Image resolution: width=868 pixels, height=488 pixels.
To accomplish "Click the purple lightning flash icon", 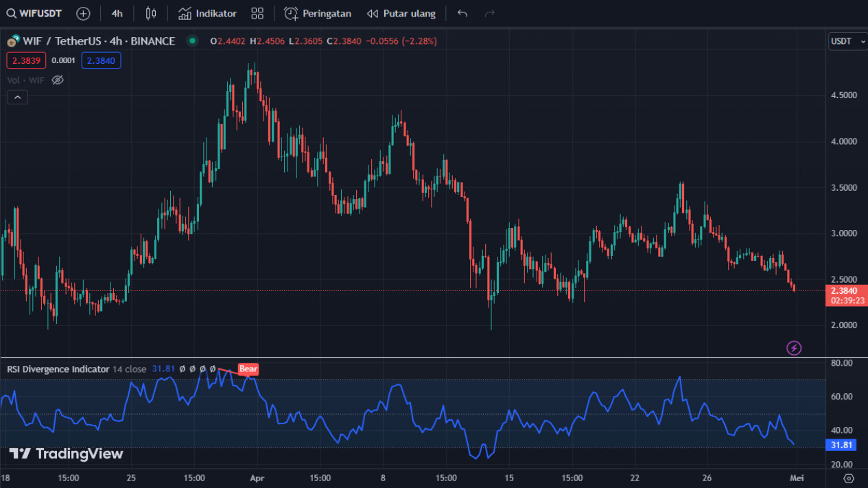I will [794, 348].
